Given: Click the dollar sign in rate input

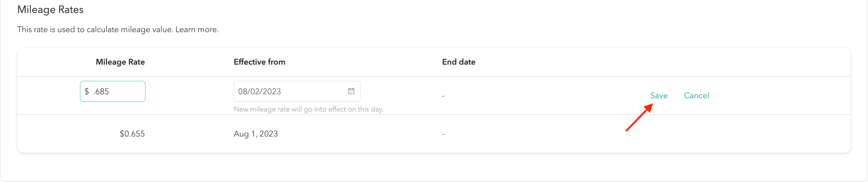Looking at the screenshot, I should [x=87, y=92].
